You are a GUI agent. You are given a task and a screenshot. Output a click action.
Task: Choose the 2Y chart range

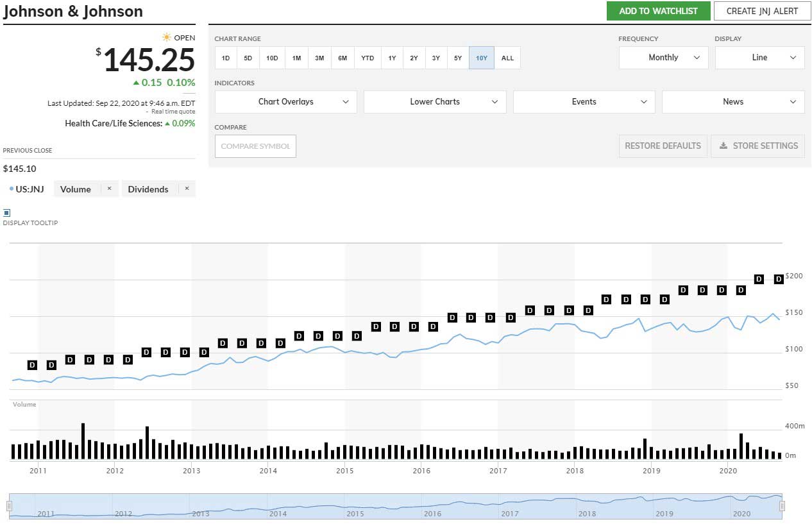414,58
